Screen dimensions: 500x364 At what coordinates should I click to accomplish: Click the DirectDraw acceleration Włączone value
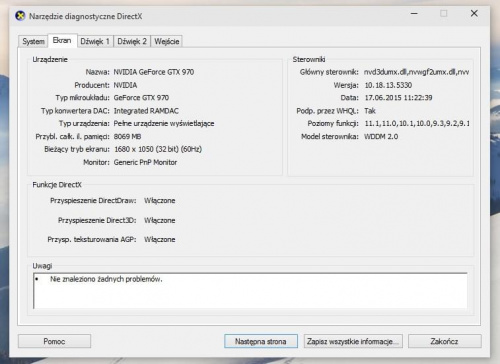point(160,201)
